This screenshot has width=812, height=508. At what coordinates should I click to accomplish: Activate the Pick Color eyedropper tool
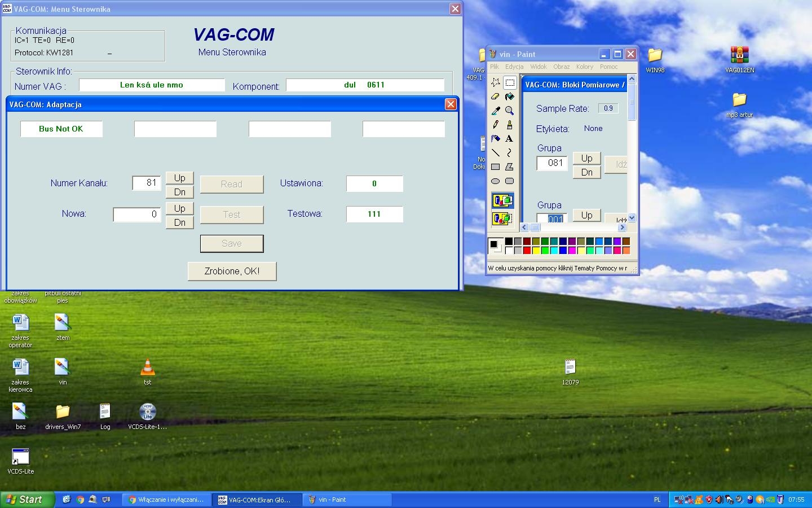click(495, 111)
